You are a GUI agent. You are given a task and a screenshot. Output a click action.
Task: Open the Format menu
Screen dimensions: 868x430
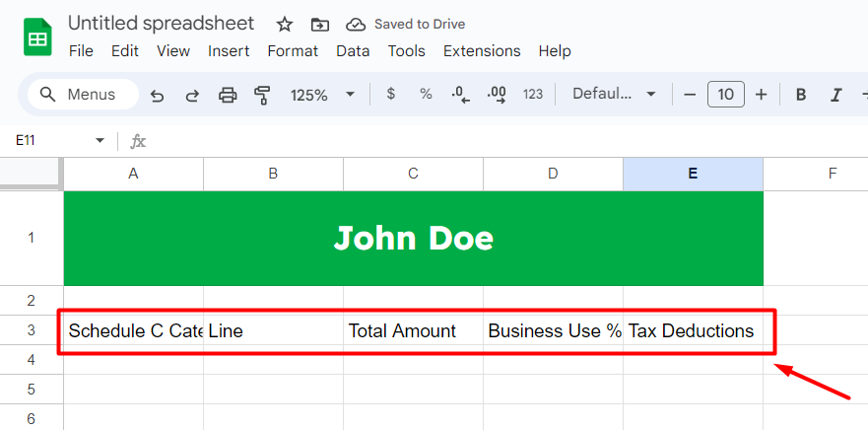pos(293,51)
